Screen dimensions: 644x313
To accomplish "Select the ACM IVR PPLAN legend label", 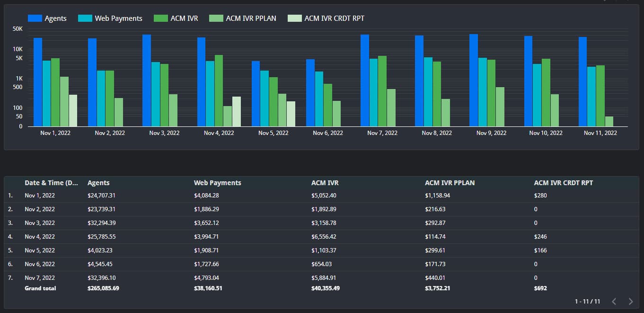I will (x=251, y=18).
